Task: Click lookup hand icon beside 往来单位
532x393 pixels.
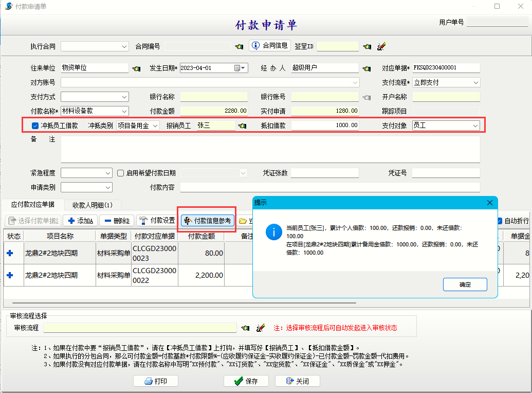Action: click(x=136, y=68)
